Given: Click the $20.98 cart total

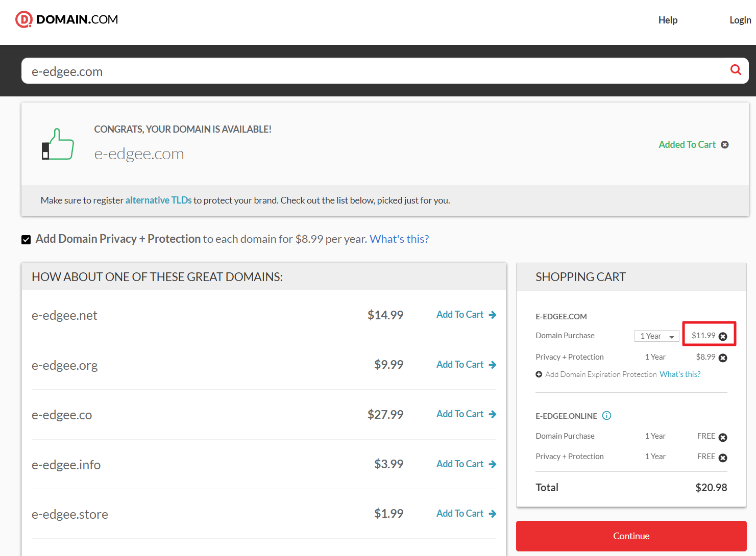Looking at the screenshot, I should 711,488.
